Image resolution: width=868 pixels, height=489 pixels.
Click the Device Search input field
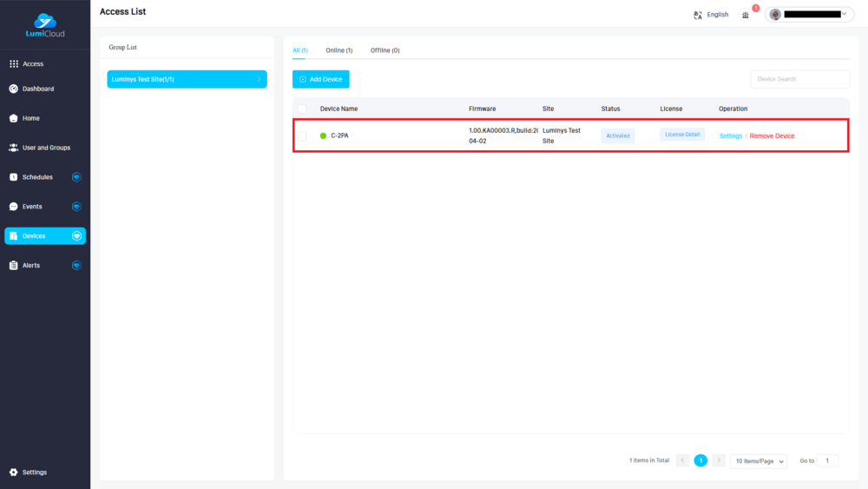799,79
